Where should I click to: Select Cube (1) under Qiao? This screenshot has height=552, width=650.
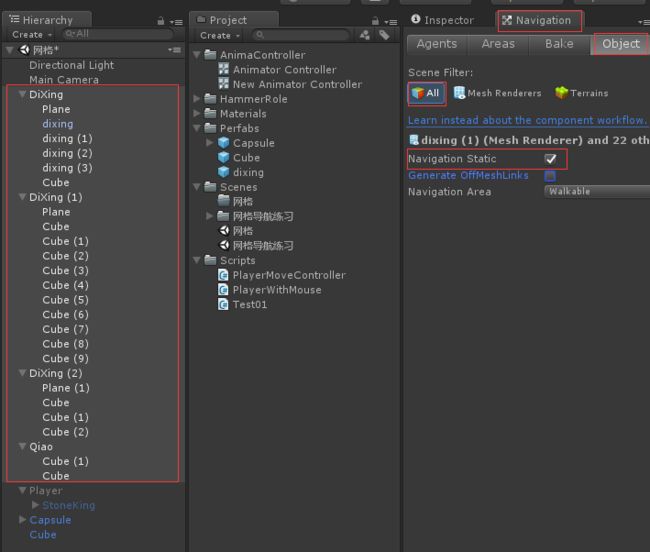(65, 461)
